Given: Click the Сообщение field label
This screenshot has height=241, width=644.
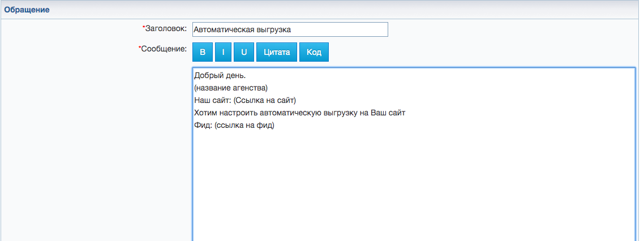Looking at the screenshot, I should [163, 49].
